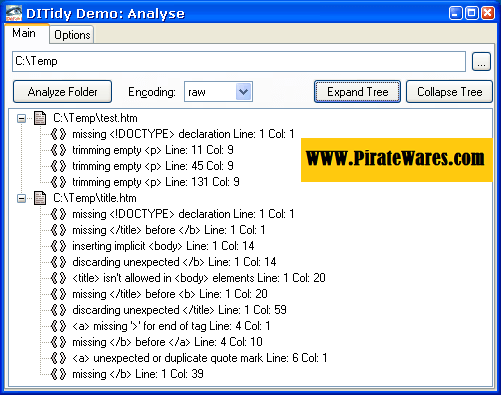Image resolution: width=501 pixels, height=395 pixels.
Task: Click the Analyze Folder button
Action: (62, 92)
